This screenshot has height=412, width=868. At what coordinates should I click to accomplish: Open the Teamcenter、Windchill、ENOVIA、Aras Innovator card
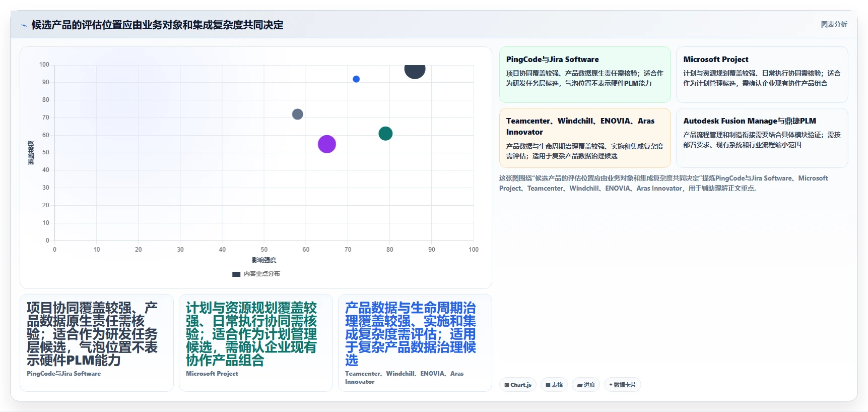click(x=585, y=138)
